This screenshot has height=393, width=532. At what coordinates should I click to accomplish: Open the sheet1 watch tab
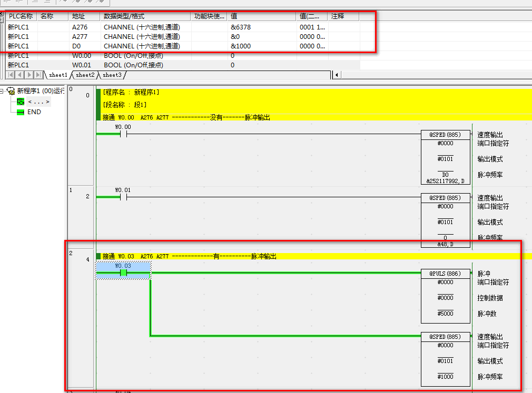(x=58, y=75)
